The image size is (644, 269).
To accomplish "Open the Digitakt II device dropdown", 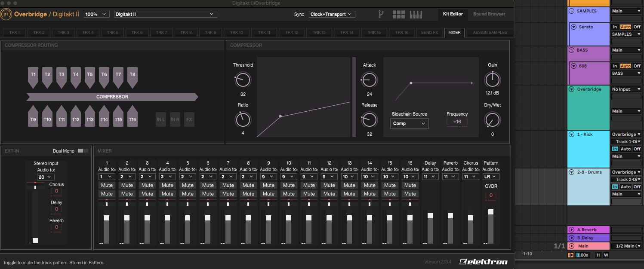I will [166, 14].
